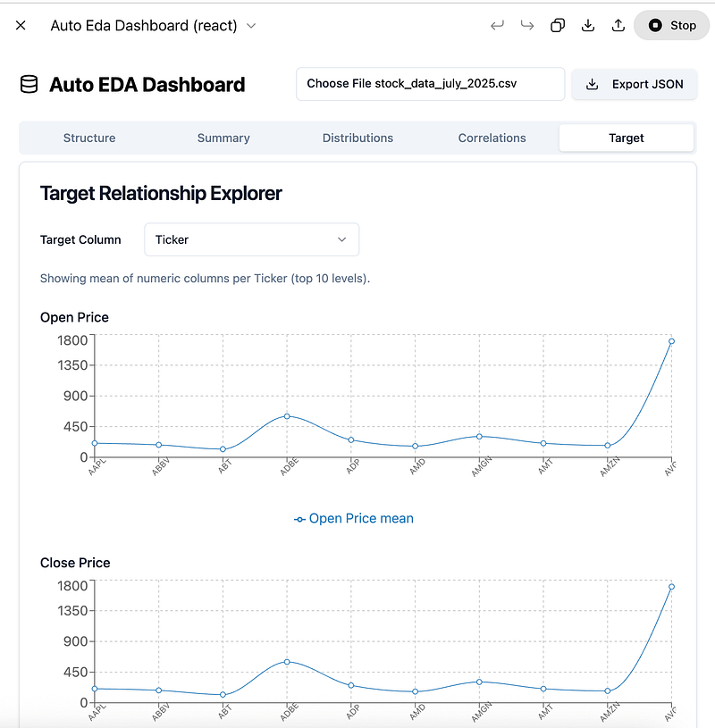Click the ADBE peak point in Close Price chart
The image size is (715, 728).
[287, 662]
